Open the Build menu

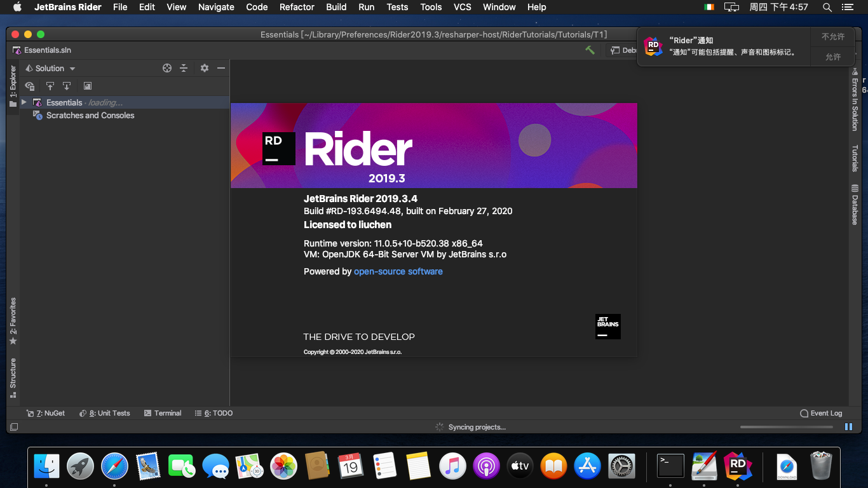pos(336,7)
